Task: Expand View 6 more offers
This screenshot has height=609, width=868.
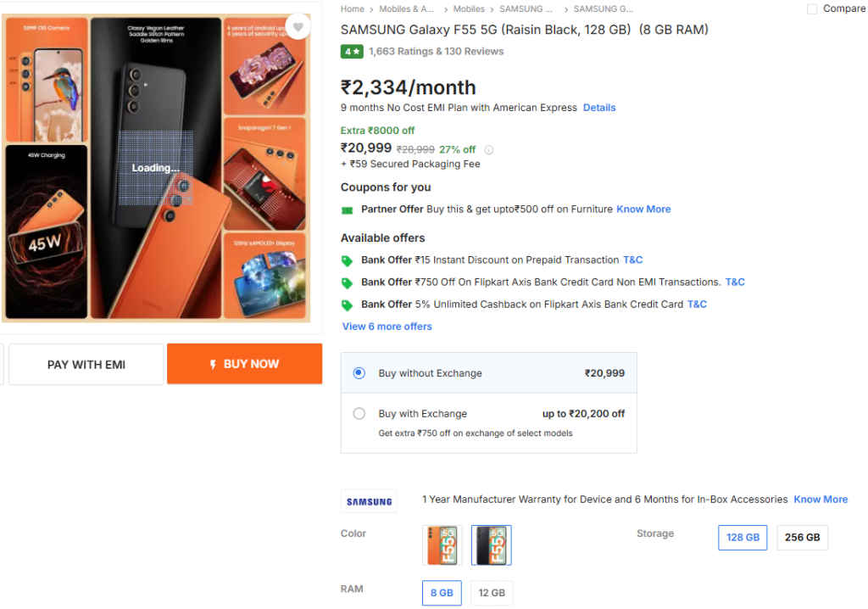Action: (x=387, y=327)
